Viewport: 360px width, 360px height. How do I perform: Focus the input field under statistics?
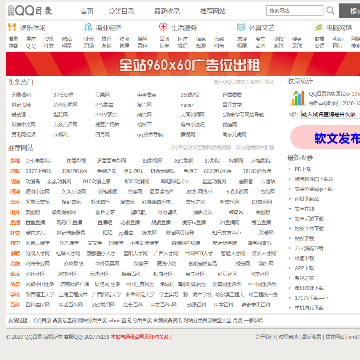pyautogui.click(x=330, y=114)
